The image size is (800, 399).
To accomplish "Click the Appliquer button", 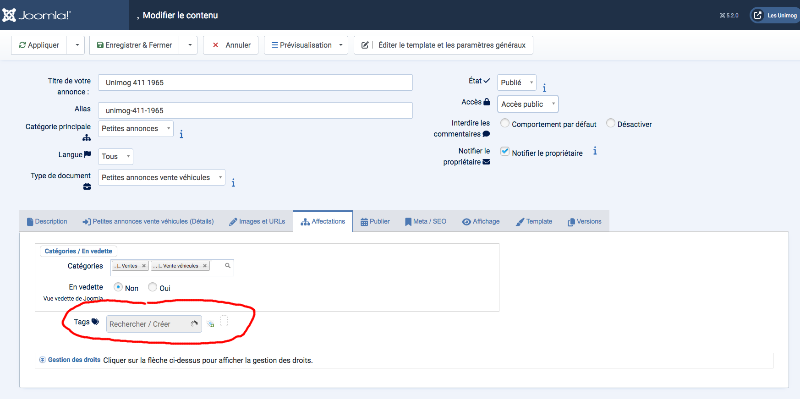I will click(40, 45).
